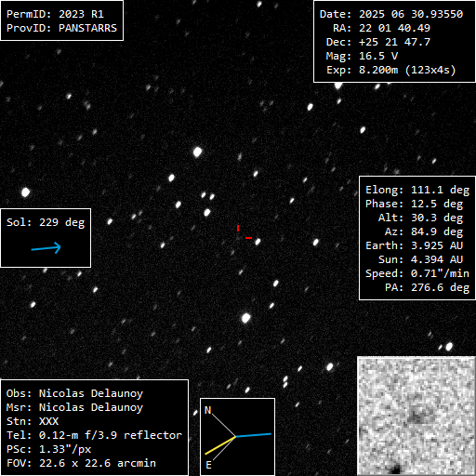Click the thin white North line in the compass
This screenshot has width=476, height=476.
point(223,425)
